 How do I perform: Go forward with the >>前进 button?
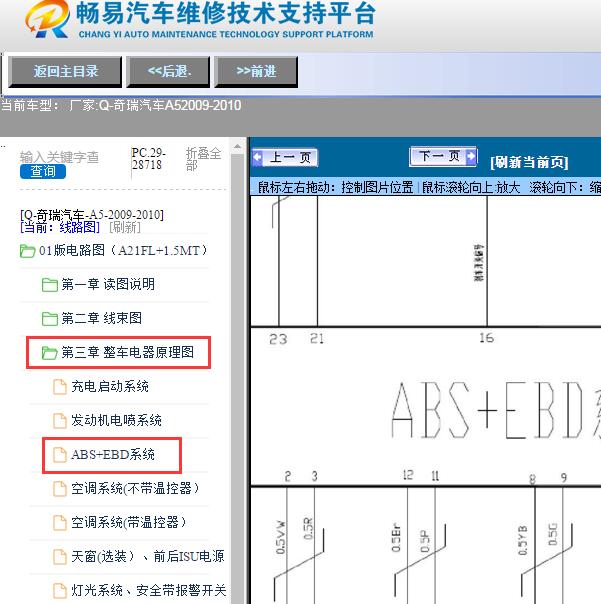click(x=256, y=72)
